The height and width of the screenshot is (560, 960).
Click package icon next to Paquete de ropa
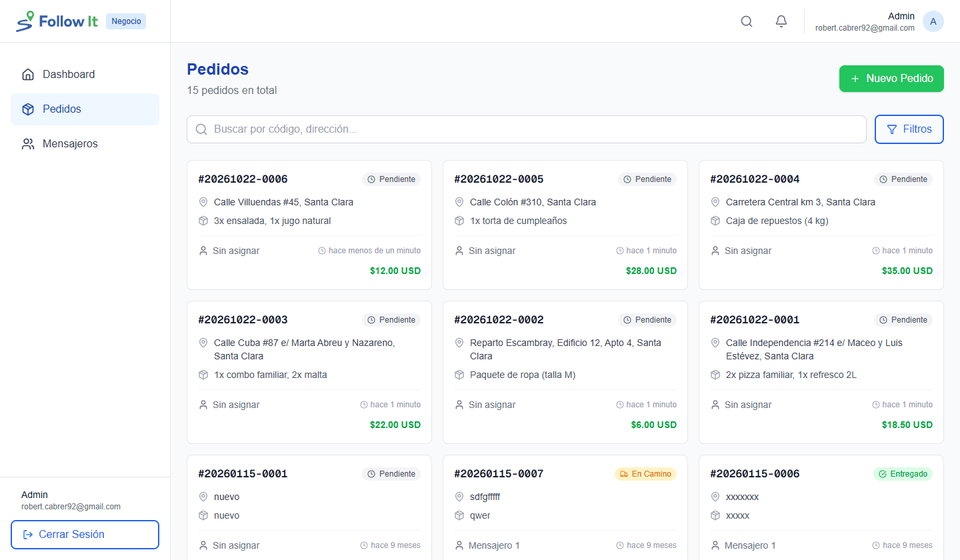point(459,375)
